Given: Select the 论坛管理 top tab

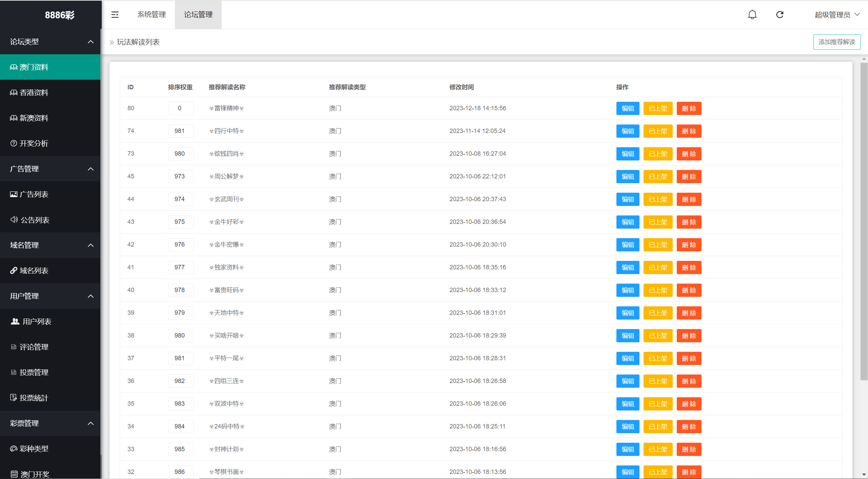Looking at the screenshot, I should (198, 15).
